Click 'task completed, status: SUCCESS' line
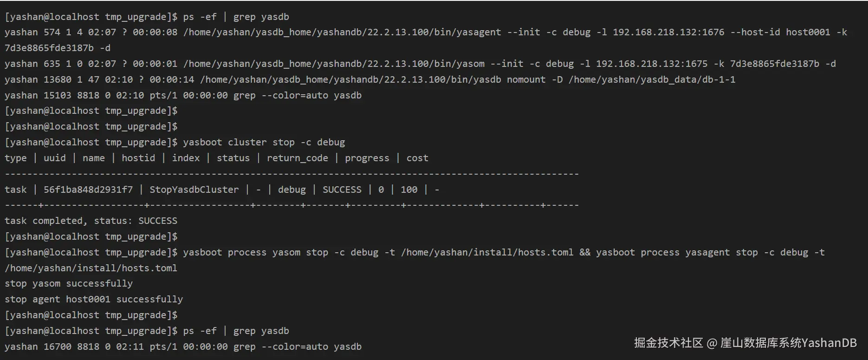 pos(91,221)
